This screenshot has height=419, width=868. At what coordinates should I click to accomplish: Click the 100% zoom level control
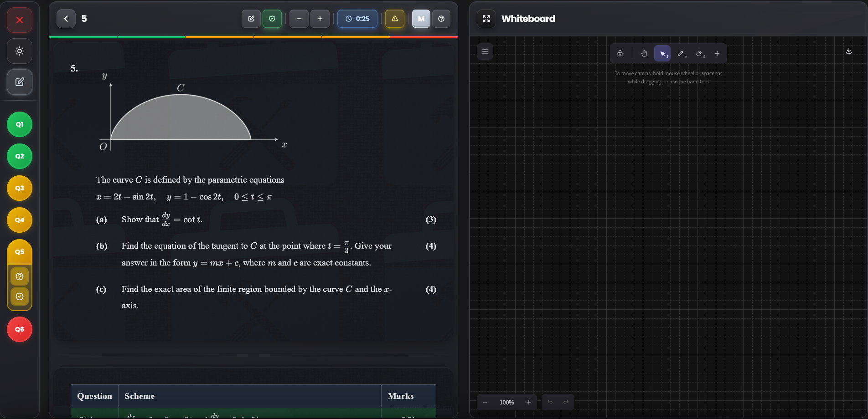(506, 403)
